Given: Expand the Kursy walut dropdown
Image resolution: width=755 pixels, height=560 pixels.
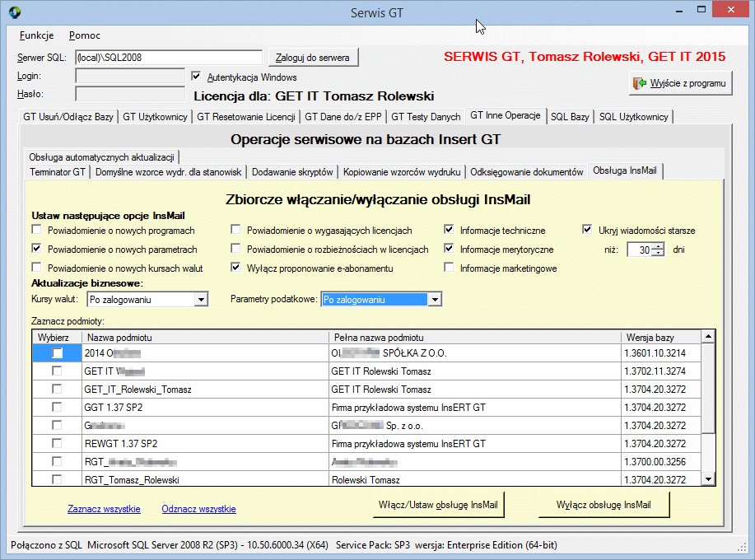Looking at the screenshot, I should [x=201, y=300].
